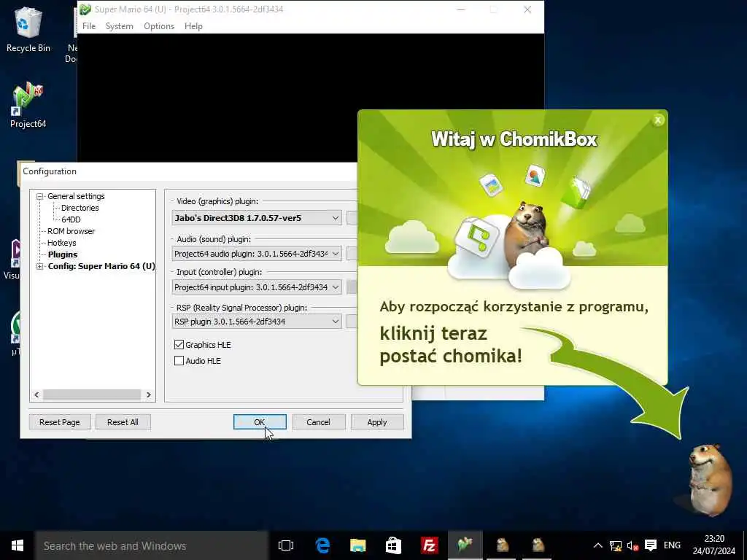Select ROM browser in settings tree
747x560 pixels.
71,231
